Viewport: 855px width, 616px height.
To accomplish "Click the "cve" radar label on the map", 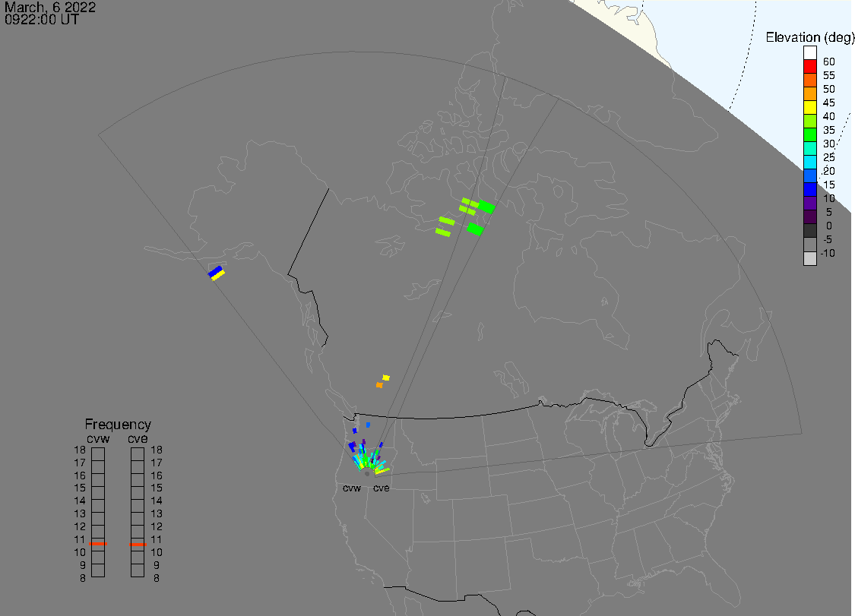I will pyautogui.click(x=382, y=488).
